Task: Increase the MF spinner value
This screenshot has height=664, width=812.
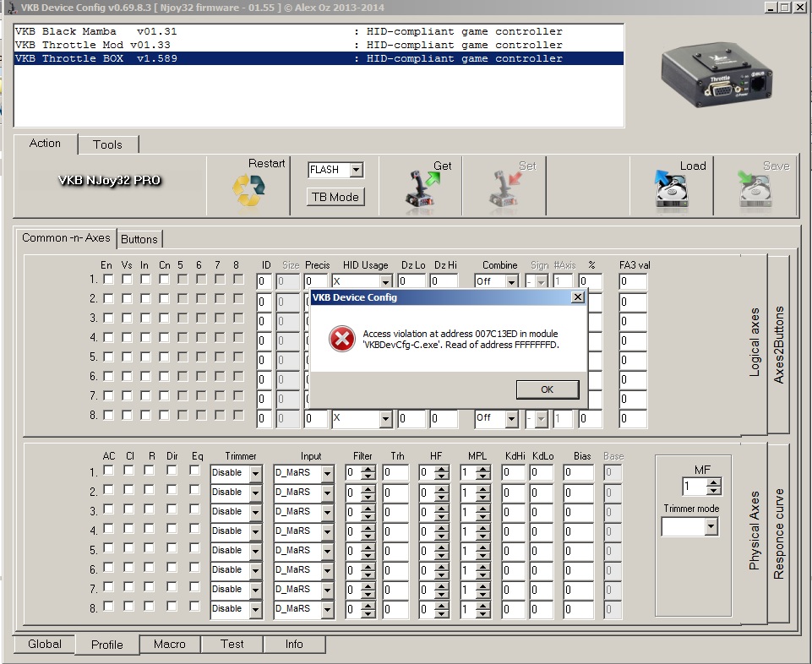Action: [x=714, y=482]
